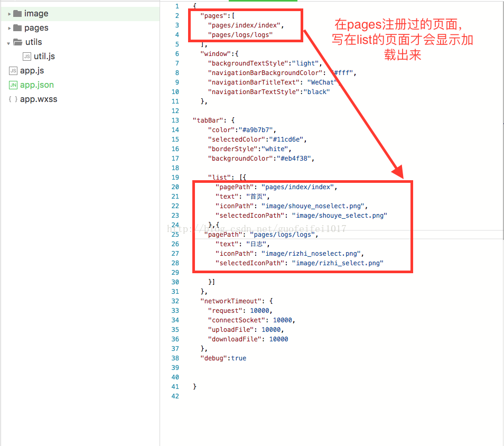
Task: Click the "tabBar" key on line 13
Action: 208,120
